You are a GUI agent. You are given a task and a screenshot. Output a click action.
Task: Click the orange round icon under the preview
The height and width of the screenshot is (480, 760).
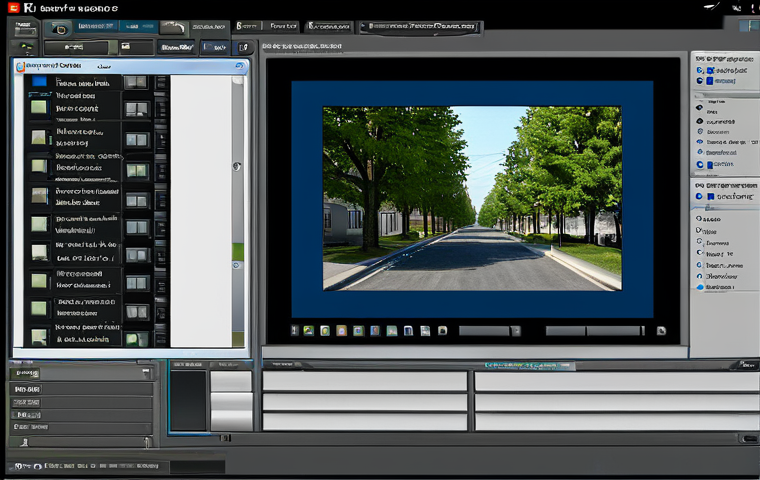pos(341,331)
